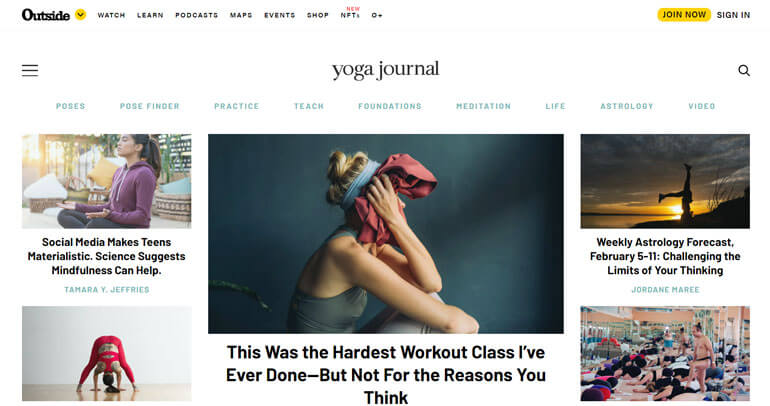Open the Weekly Astrology Forecast headline
Screen dimensions: 770x406
click(x=665, y=256)
